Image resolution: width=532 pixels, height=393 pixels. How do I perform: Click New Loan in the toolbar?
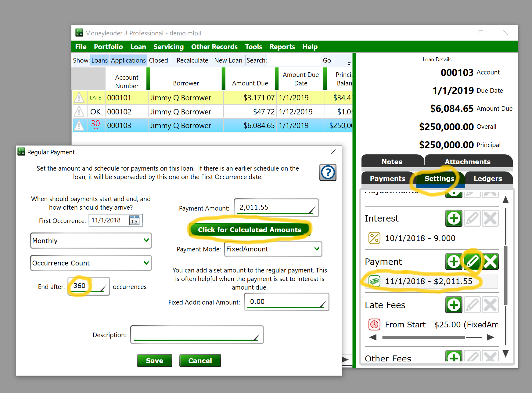click(x=228, y=60)
